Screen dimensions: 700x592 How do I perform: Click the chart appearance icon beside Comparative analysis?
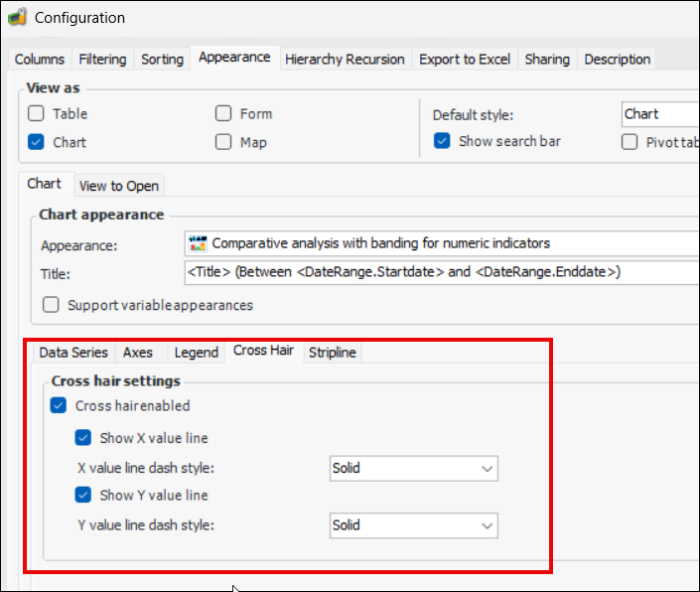(198, 242)
